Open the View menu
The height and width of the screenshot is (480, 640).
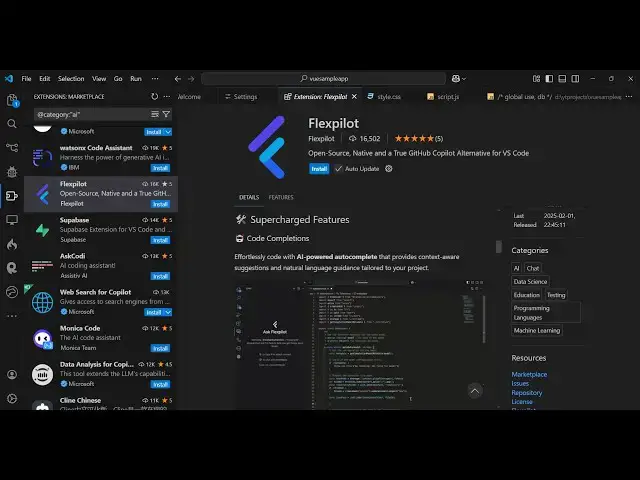coord(99,79)
